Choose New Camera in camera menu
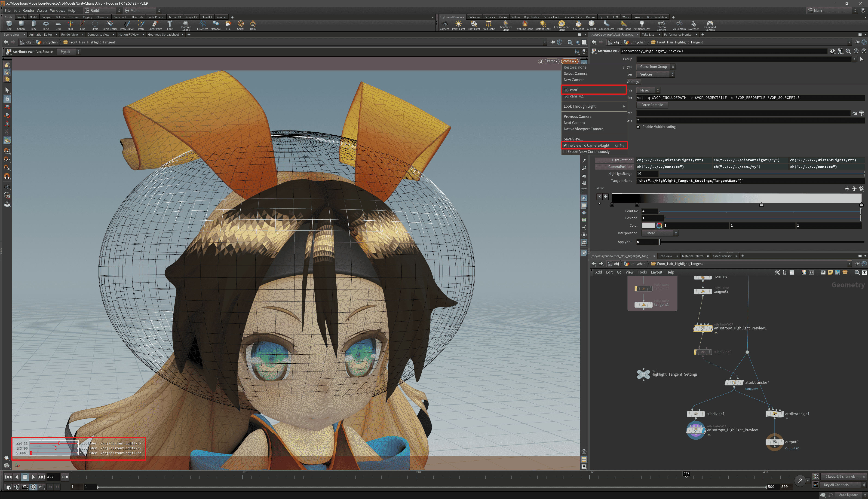Viewport: 868px width, 499px height. (594, 80)
